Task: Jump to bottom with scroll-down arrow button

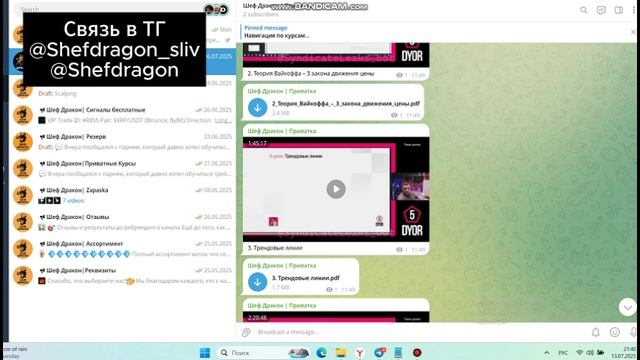Action: 628,307
